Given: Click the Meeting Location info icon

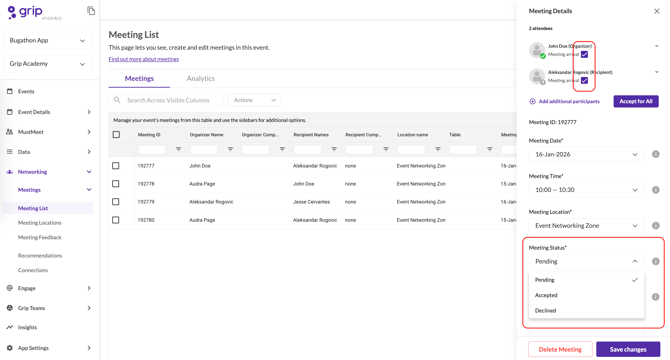Looking at the screenshot, I should pyautogui.click(x=655, y=225).
